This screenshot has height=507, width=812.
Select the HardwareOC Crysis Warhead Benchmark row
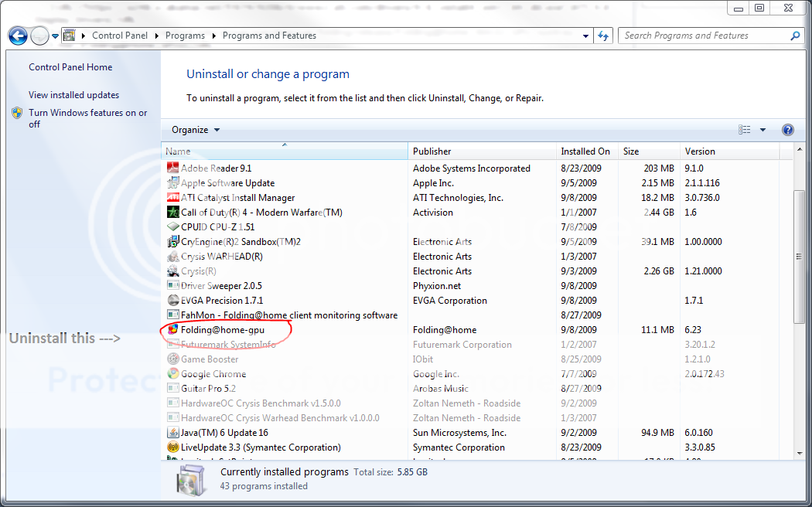click(x=476, y=417)
